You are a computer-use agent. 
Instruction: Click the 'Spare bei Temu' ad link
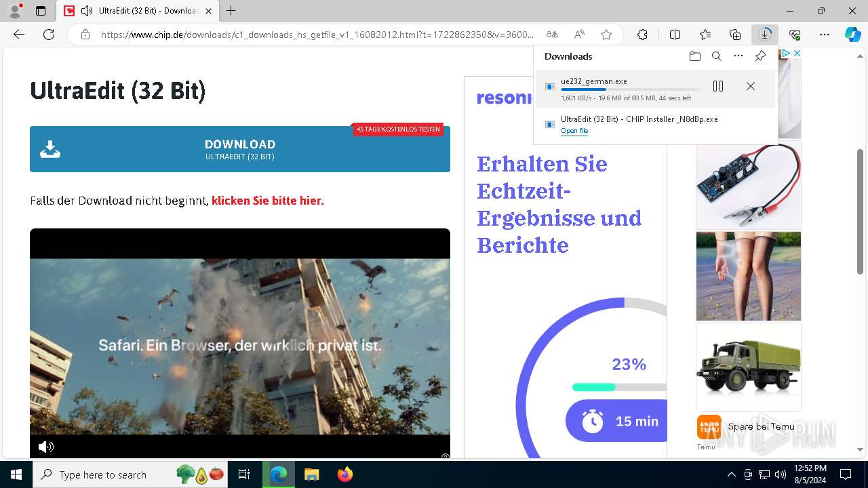click(760, 426)
